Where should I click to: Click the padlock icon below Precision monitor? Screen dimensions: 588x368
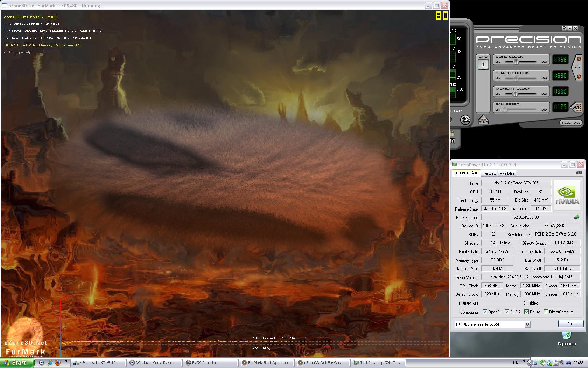click(x=452, y=133)
